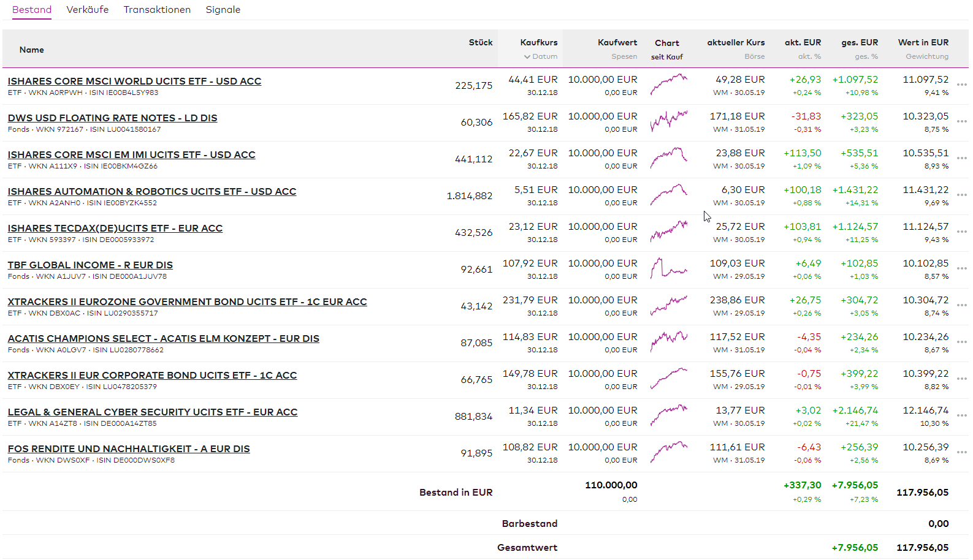Open more options for Xtrackers II EUR Corporate Bond
Screen dimensions: 973x560
point(961,379)
